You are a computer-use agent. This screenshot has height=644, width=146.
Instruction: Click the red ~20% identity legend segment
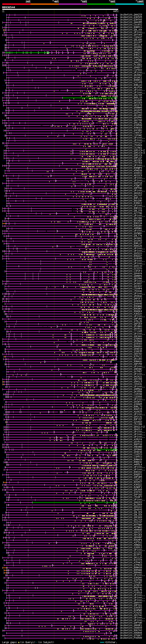[x=16, y=4]
